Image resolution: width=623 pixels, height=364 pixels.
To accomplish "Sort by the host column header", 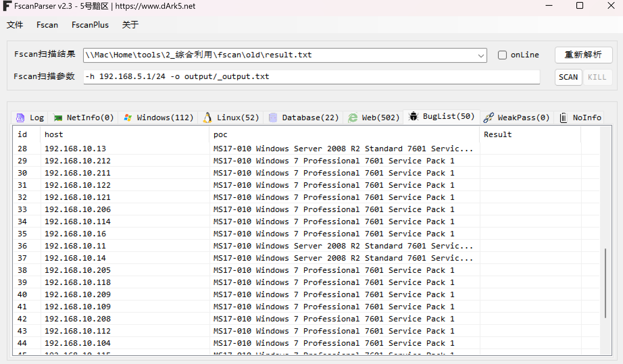I will 124,134.
